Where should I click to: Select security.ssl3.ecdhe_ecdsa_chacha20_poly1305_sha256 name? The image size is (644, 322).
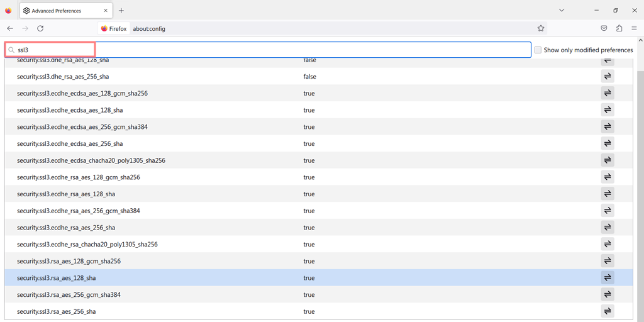pos(91,160)
